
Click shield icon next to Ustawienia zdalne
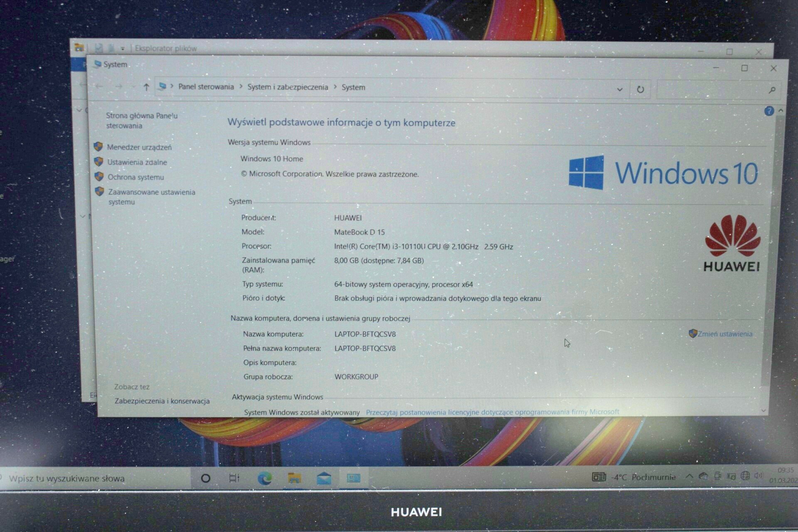tap(99, 161)
